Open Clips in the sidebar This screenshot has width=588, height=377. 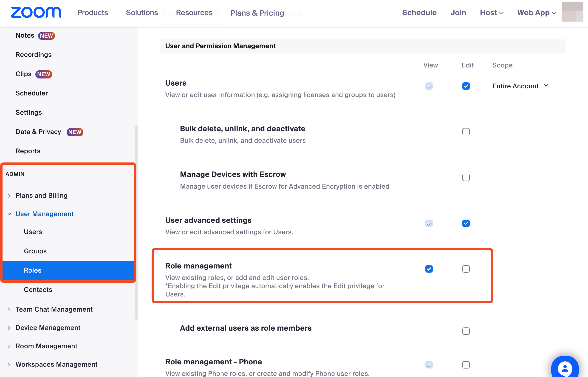click(23, 74)
